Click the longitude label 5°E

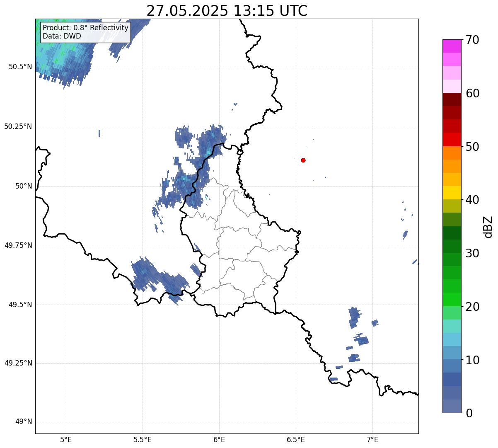click(x=66, y=440)
